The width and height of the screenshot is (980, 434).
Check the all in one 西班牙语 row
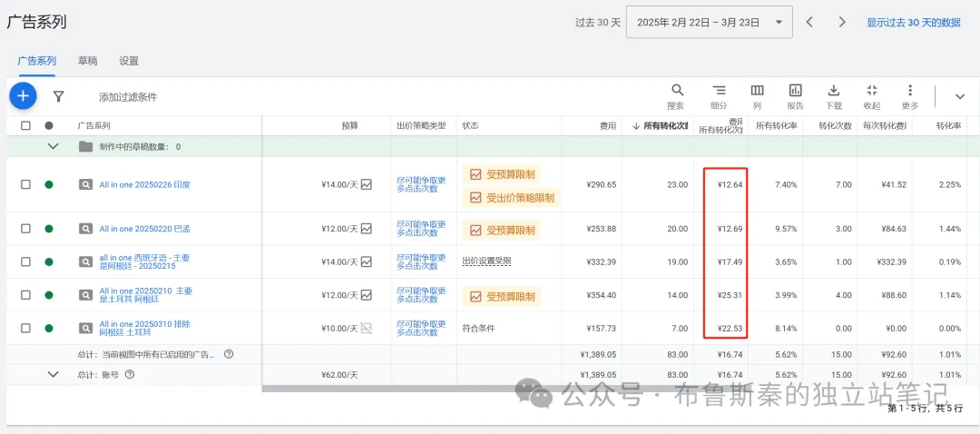(x=25, y=261)
